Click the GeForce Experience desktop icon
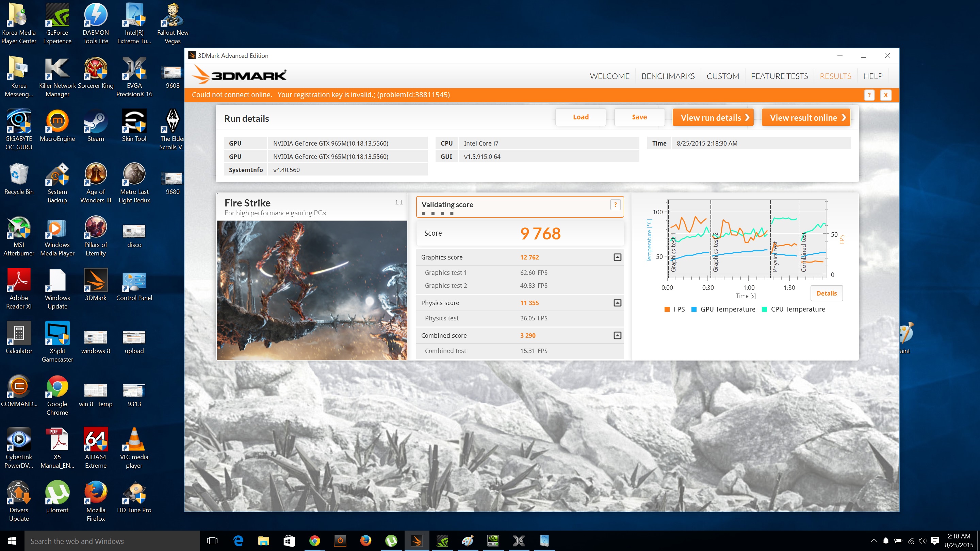 pos(57,23)
